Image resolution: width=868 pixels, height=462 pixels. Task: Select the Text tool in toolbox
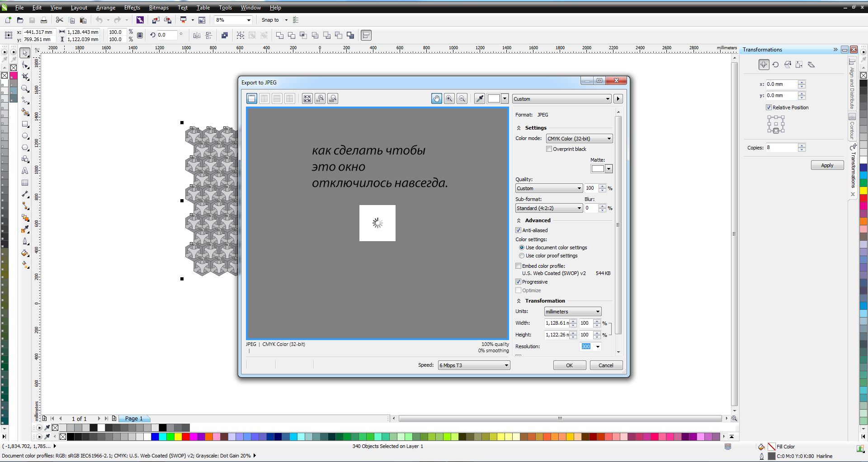[25, 171]
